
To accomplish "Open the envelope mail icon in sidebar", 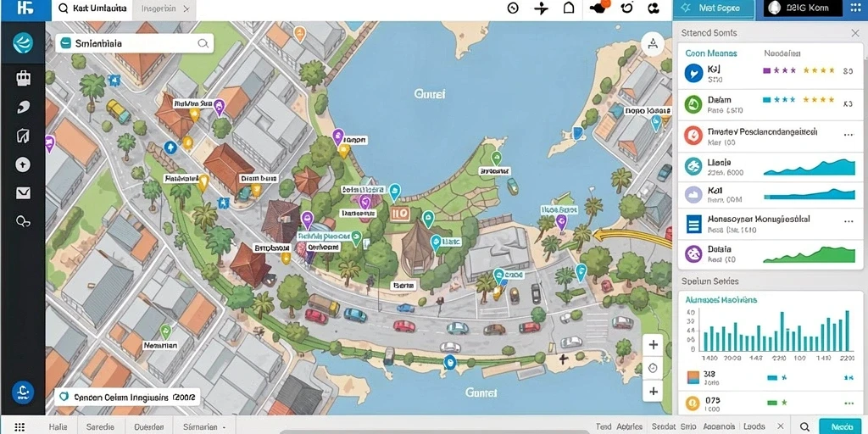I will [x=23, y=193].
